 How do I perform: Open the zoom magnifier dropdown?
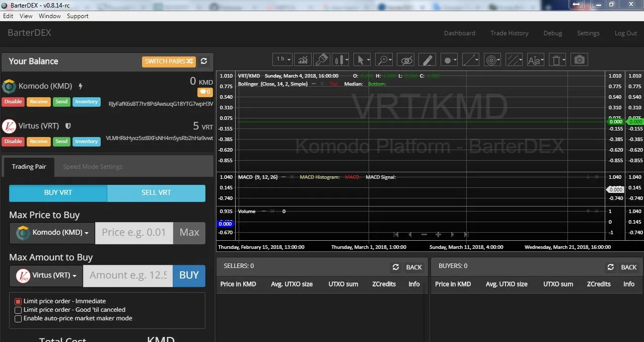click(384, 60)
